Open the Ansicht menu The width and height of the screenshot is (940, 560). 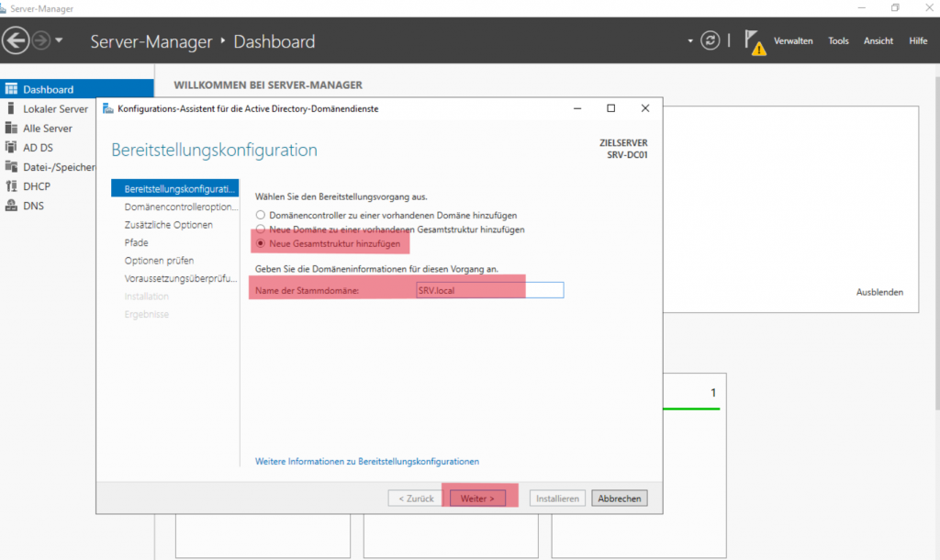coord(878,41)
